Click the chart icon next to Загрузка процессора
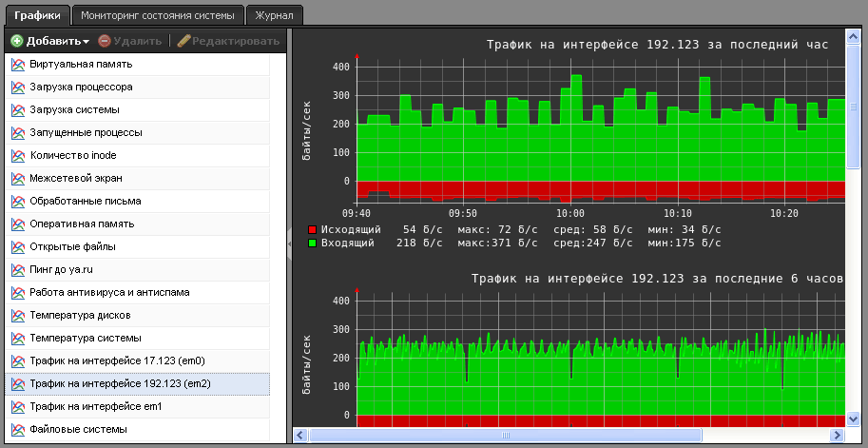 (17, 87)
